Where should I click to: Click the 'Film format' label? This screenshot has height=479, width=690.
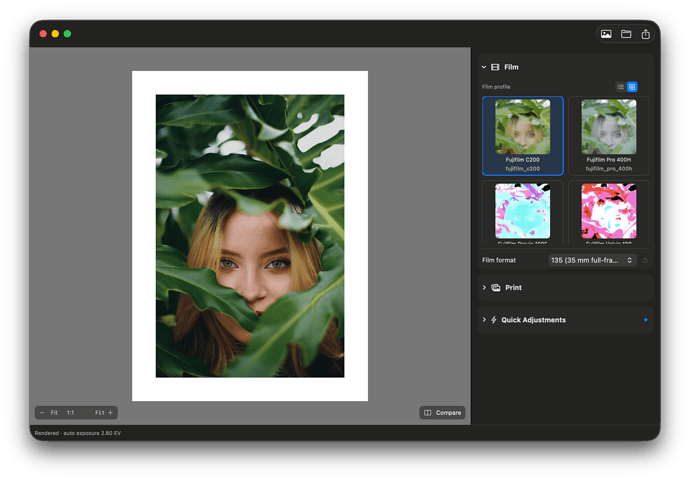(x=499, y=260)
